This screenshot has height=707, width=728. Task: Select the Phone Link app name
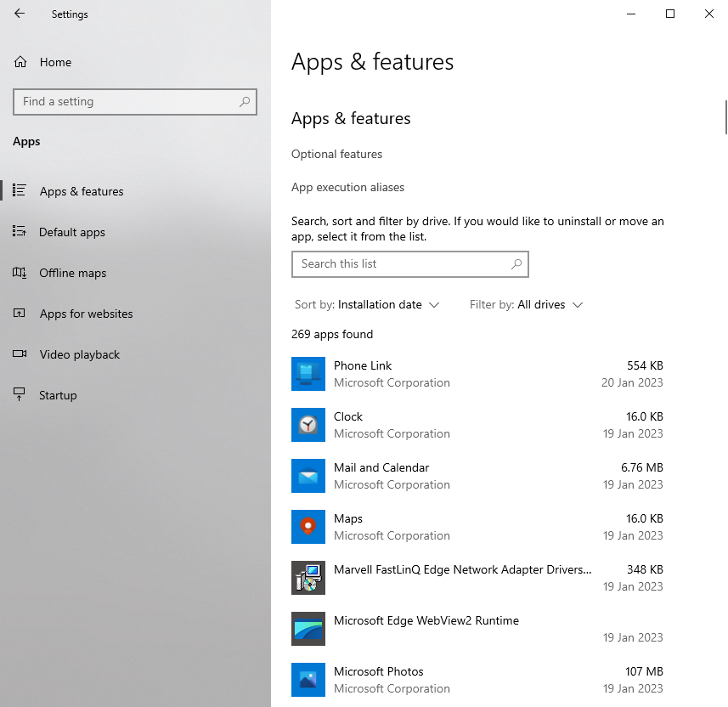click(363, 365)
